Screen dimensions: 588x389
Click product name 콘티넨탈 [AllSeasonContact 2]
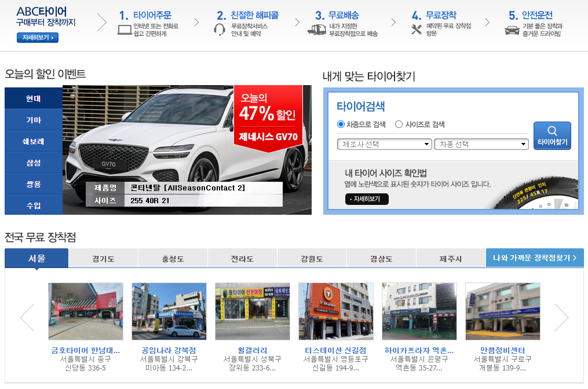[188, 188]
